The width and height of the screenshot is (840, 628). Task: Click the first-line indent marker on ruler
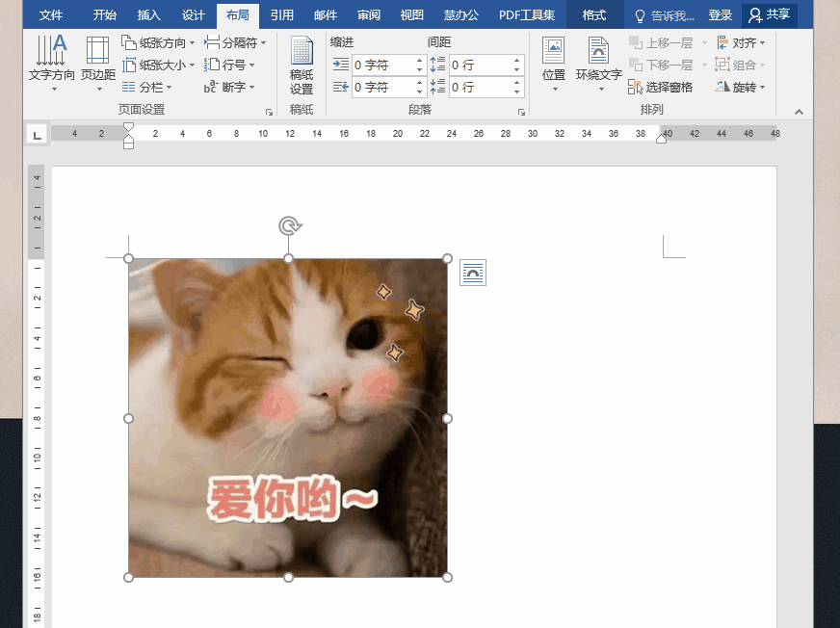tap(128, 127)
